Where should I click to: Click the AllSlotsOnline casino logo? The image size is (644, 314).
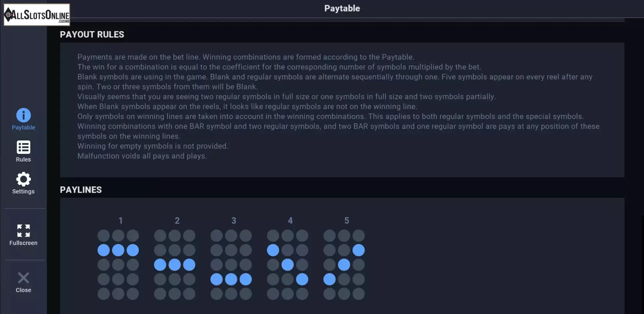click(37, 15)
